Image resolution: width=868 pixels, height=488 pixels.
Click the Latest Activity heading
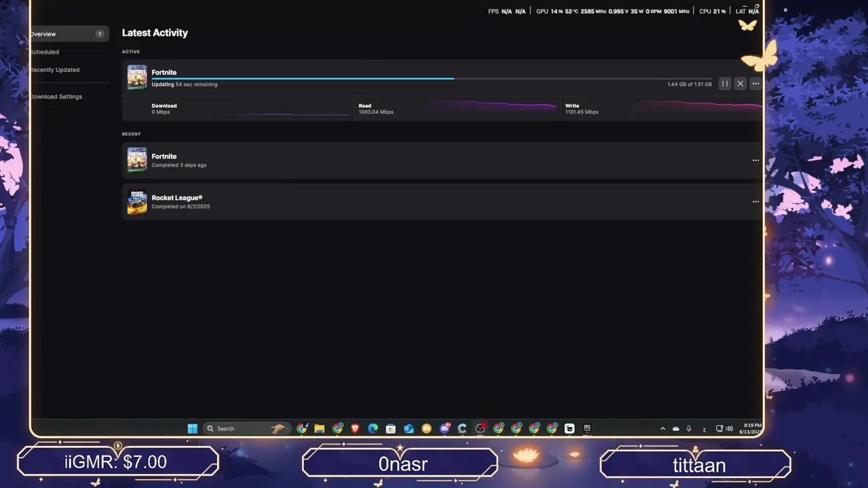[x=155, y=33]
